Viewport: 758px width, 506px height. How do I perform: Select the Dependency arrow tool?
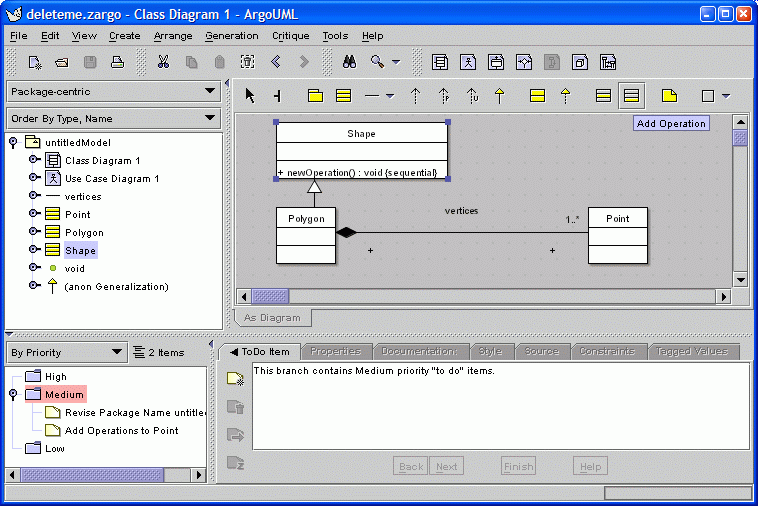(x=415, y=96)
